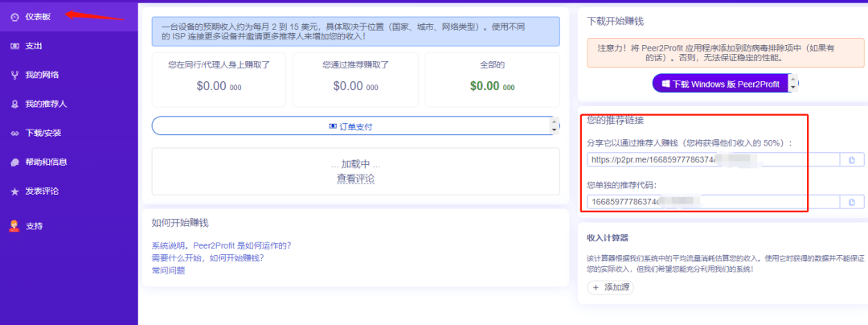Screen dimensions: 868x325
Task: Click the 我的网络 network icon
Action: [x=14, y=75]
